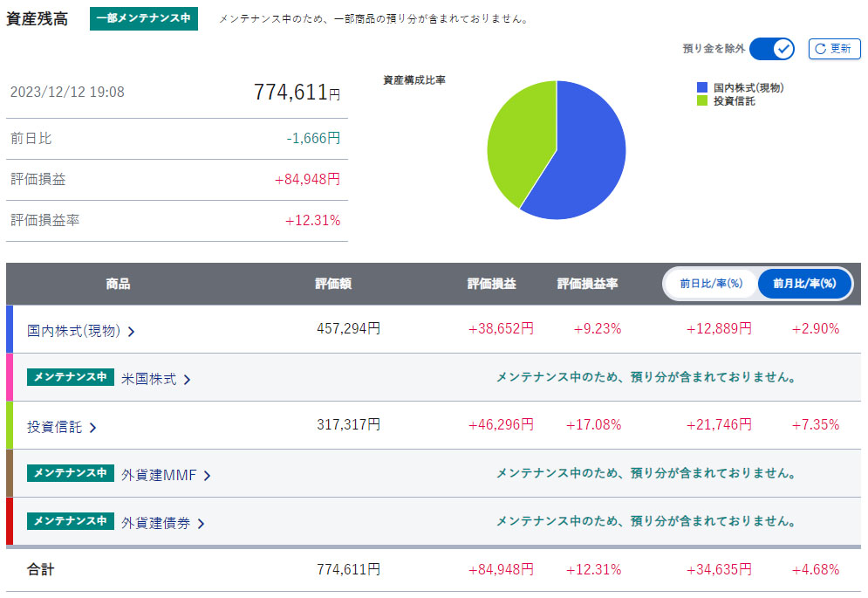Click メンテナンス中 badge on 外貨建債券 row

(x=71, y=521)
